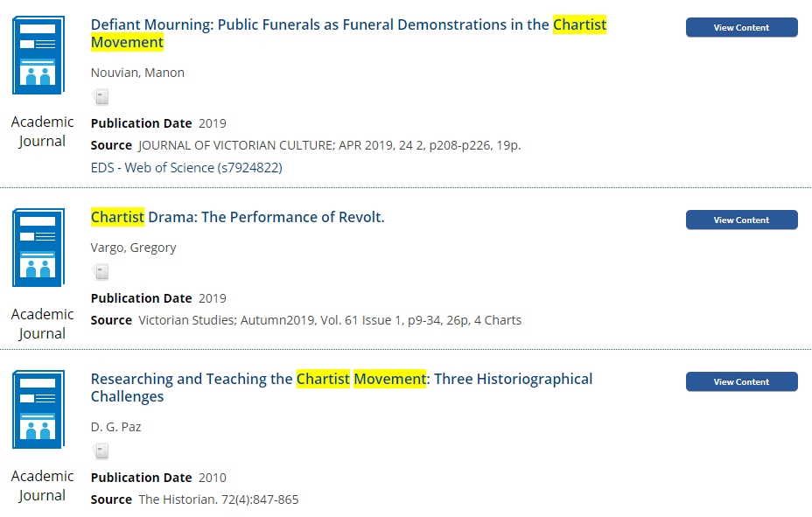812x517 pixels.
Task: Click author name Nouvian, Manon
Action: [137, 73]
